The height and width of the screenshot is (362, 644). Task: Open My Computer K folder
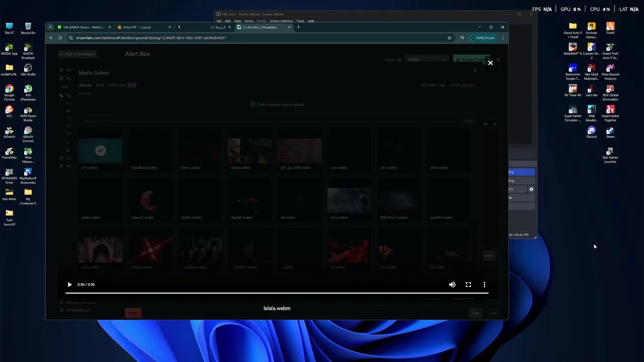pyautogui.click(x=28, y=197)
